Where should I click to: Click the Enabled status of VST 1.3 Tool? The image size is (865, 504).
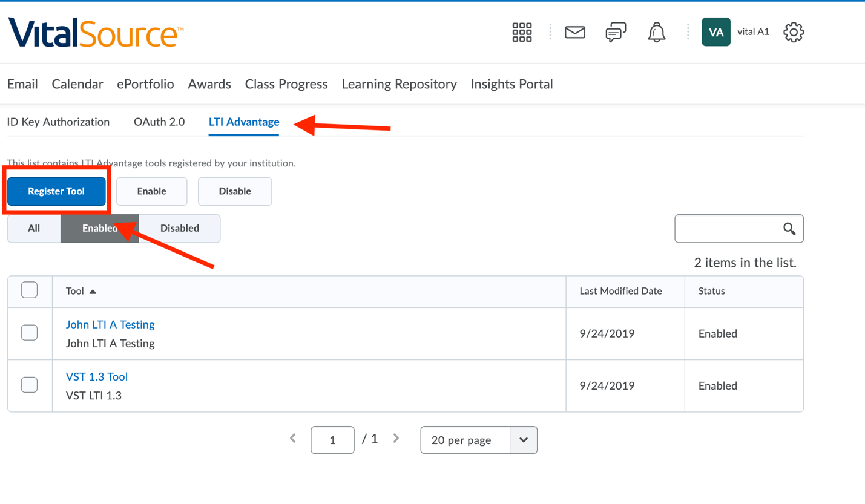click(x=718, y=385)
